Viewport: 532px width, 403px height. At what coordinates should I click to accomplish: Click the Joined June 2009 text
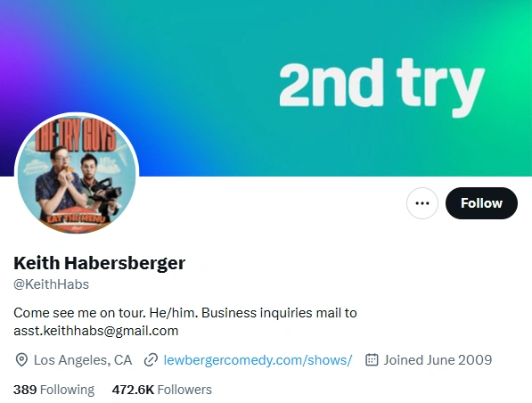coord(438,360)
